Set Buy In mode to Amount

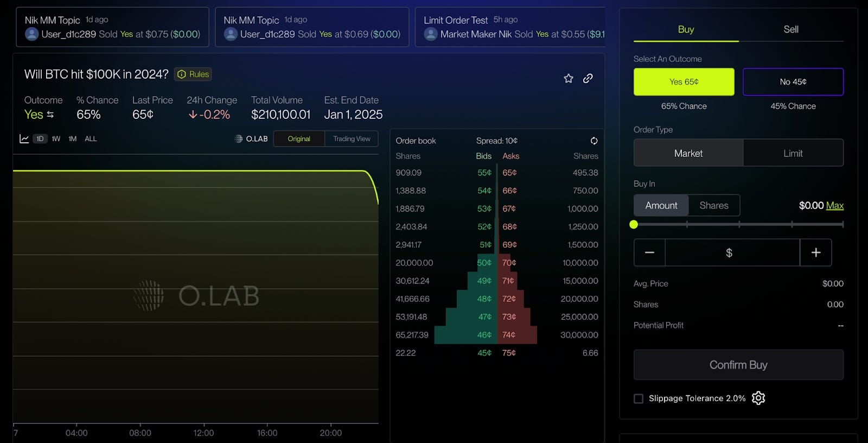[x=661, y=205]
